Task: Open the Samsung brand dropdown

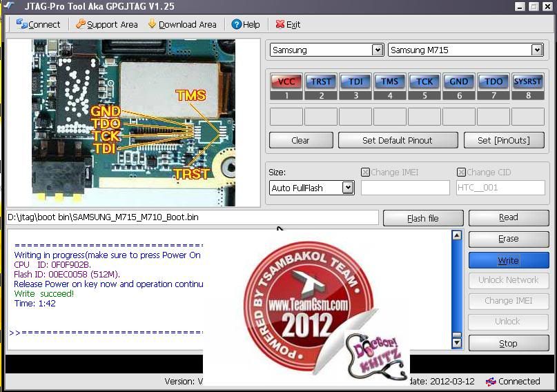Action: click(x=378, y=50)
